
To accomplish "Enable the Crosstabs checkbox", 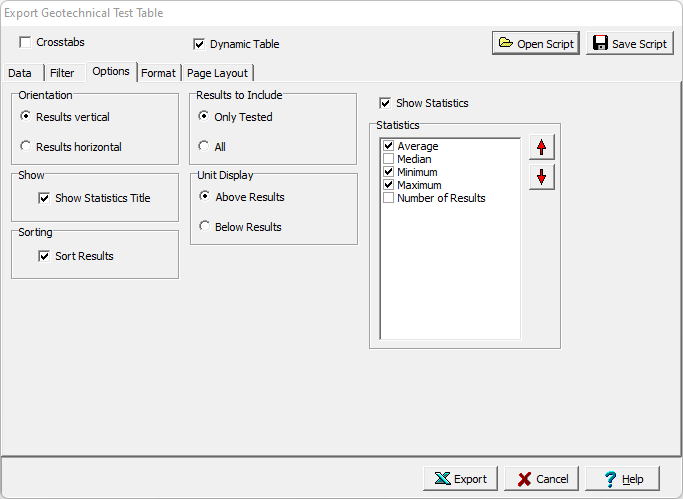I will pos(26,43).
